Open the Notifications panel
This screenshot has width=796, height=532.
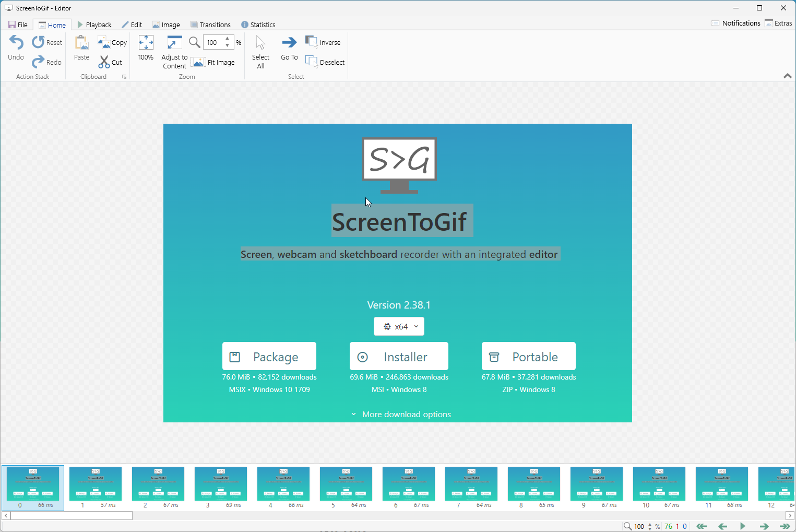click(x=735, y=23)
